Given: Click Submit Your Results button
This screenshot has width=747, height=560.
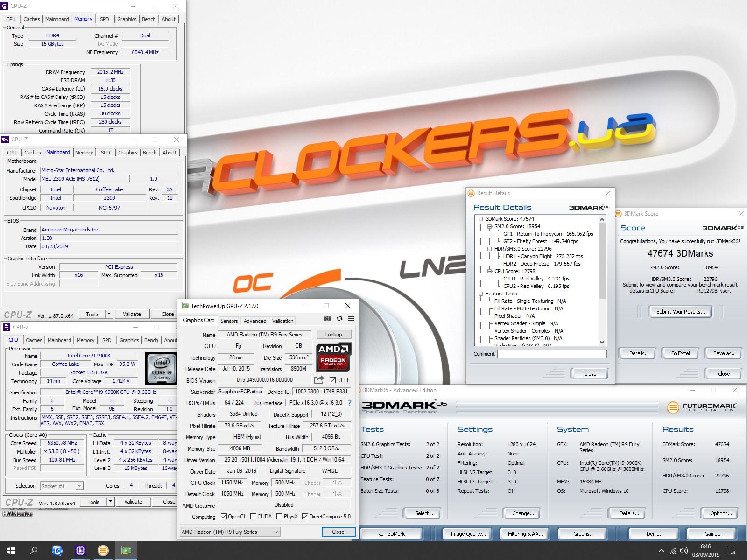Looking at the screenshot, I should [x=680, y=312].
